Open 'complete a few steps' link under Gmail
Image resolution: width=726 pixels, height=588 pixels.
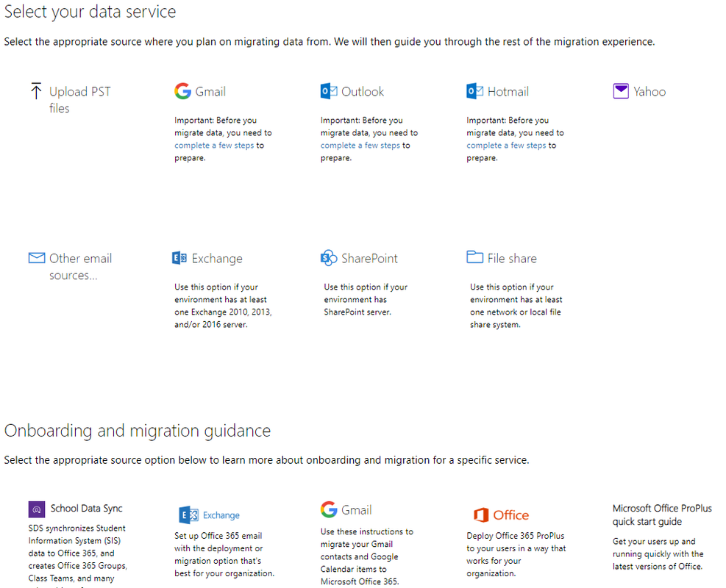pos(214,146)
